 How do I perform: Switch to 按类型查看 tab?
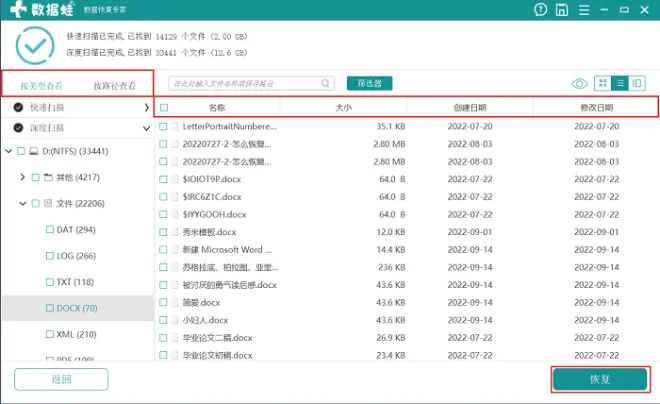coord(41,86)
